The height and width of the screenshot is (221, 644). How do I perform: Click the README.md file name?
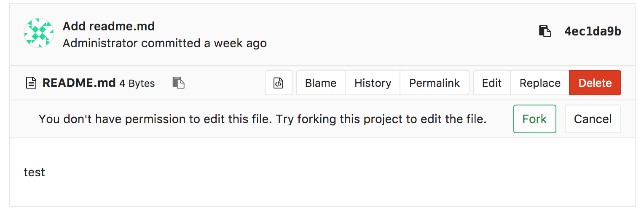point(79,83)
